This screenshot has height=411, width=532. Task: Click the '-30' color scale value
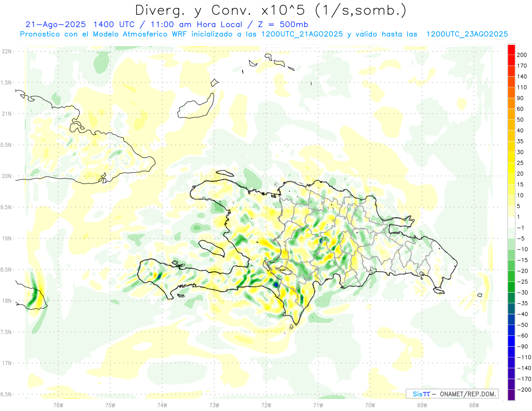pyautogui.click(x=522, y=292)
